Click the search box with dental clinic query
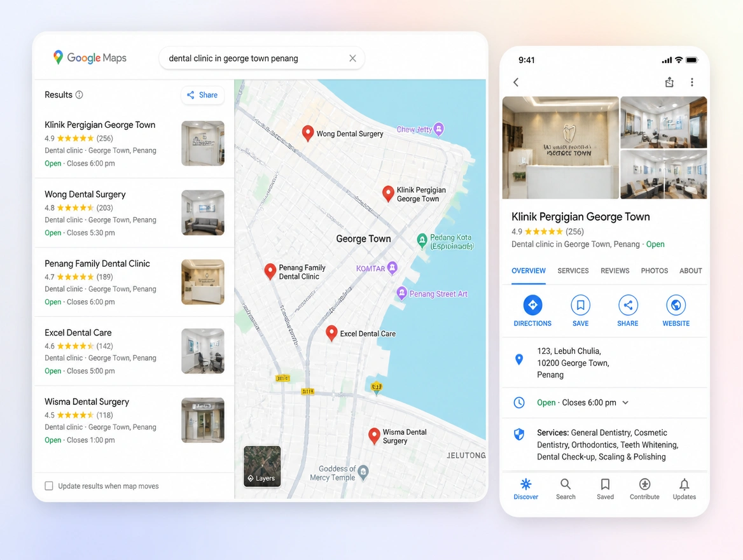 [261, 59]
